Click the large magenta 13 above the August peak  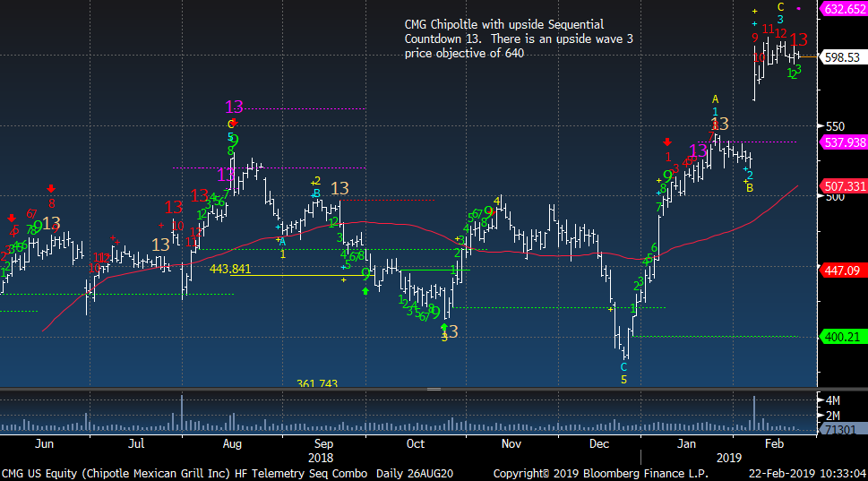click(x=234, y=107)
